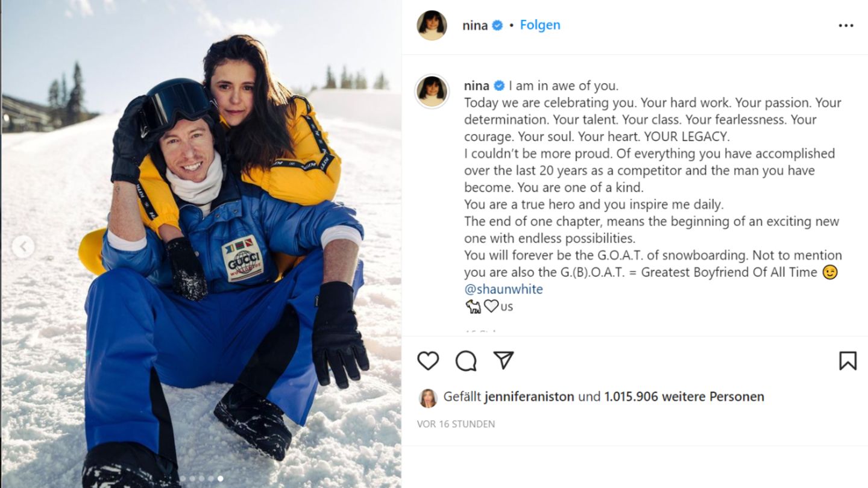Open the three-dot more options menu
This screenshot has width=868, height=488.
846,25
